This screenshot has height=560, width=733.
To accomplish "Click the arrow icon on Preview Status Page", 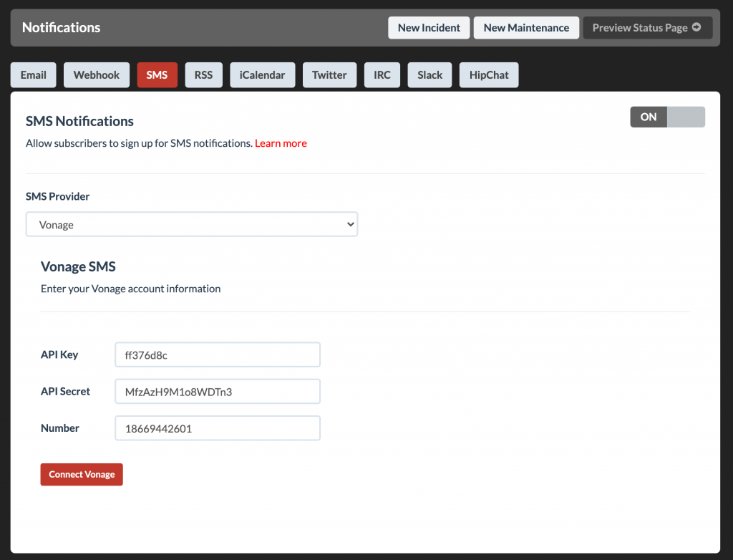I will (698, 27).
